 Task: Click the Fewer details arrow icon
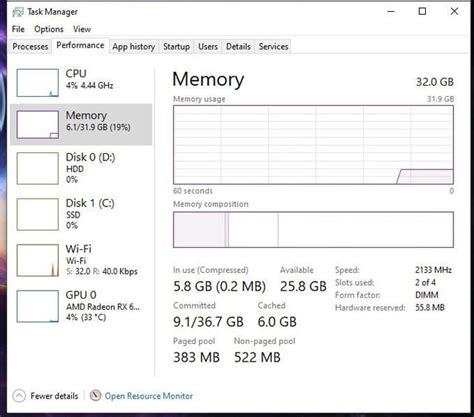(x=19, y=396)
